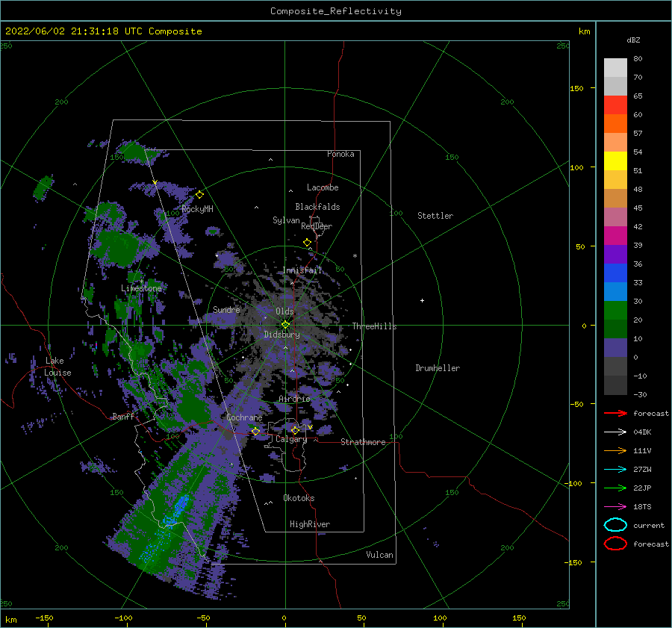Screen dimensions: 672x628
Task: Click the white 04DK arrow in legend
Action: (615, 432)
